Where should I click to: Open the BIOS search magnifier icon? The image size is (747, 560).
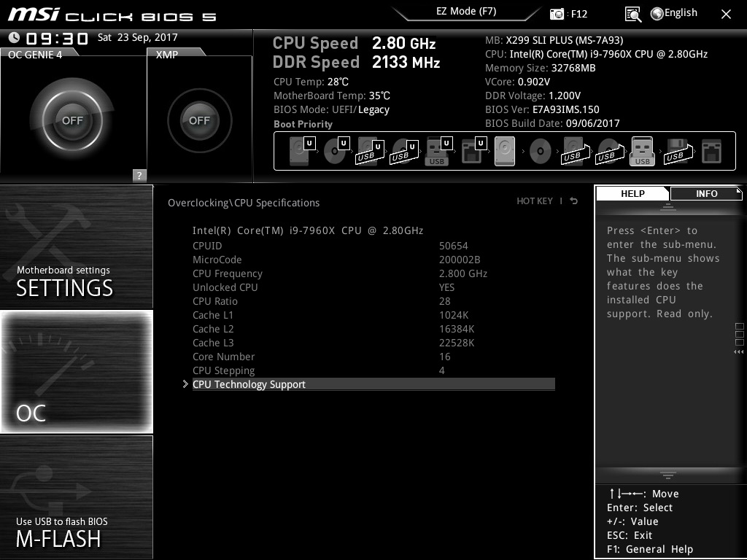point(632,15)
